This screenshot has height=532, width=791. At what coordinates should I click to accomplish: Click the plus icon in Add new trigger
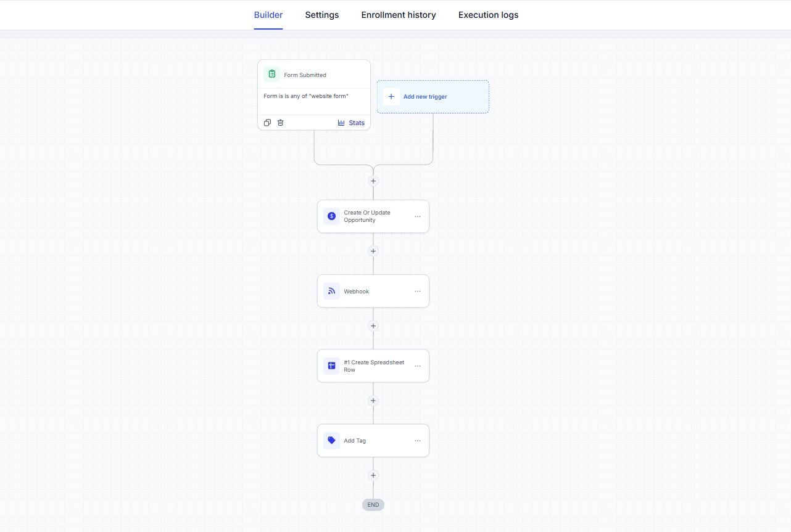(391, 97)
